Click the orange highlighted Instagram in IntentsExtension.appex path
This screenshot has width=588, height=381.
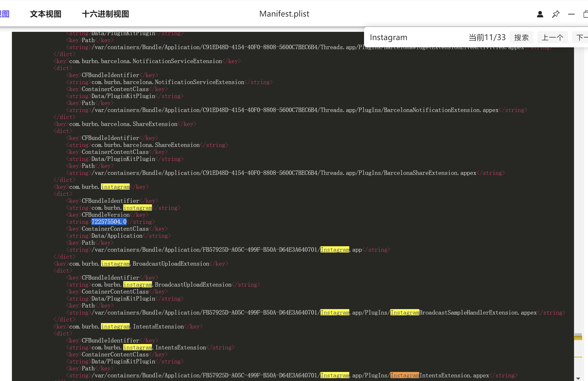click(405, 375)
